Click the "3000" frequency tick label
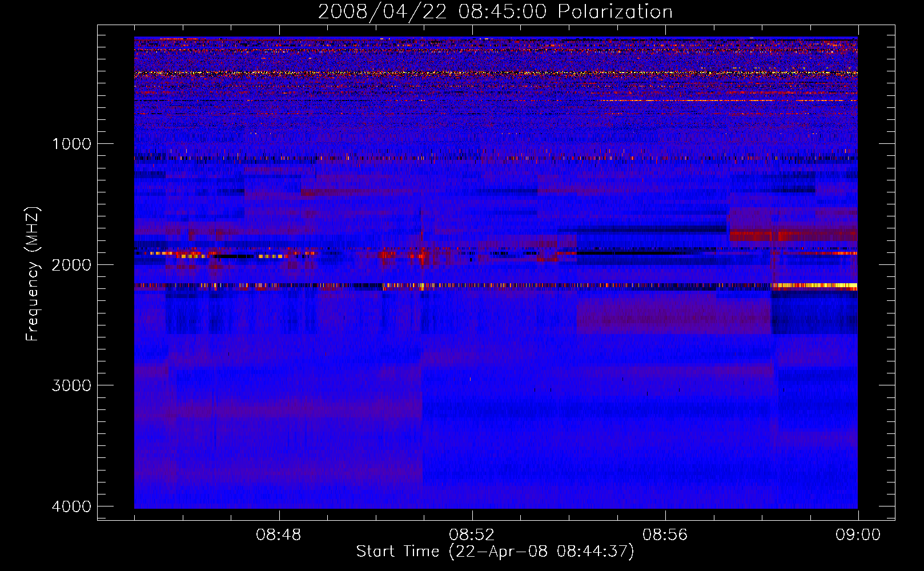 coord(71,385)
